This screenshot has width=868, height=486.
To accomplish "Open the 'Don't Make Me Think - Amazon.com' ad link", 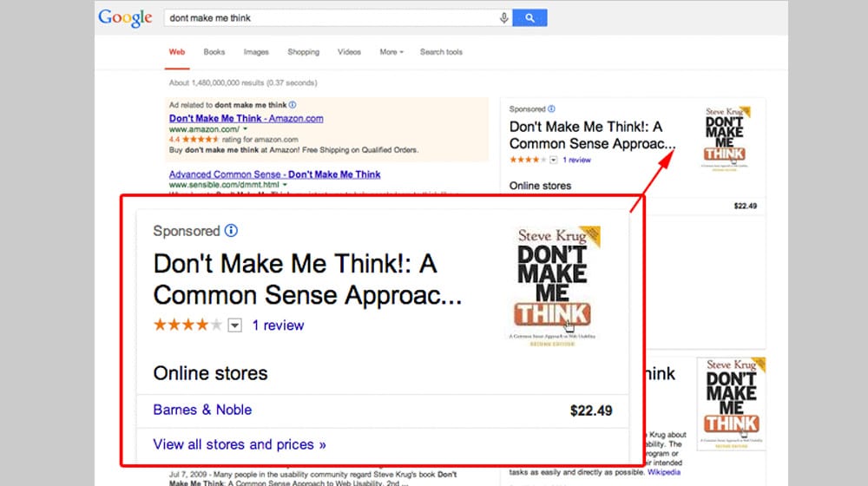I will click(247, 118).
